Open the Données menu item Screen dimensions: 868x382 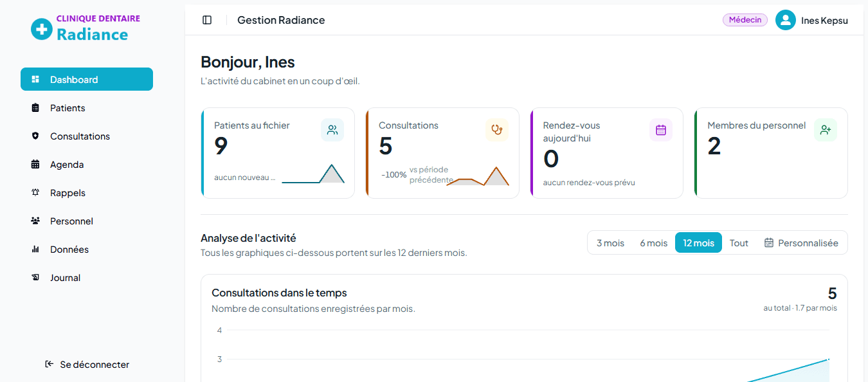pos(87,249)
